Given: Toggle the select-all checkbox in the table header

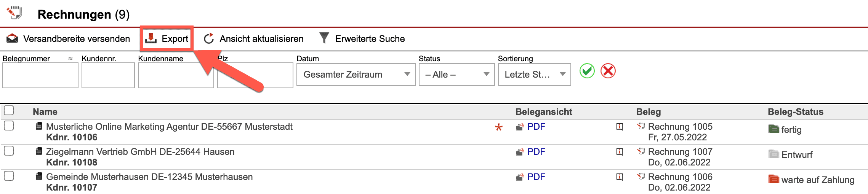Looking at the screenshot, I should coord(9,111).
